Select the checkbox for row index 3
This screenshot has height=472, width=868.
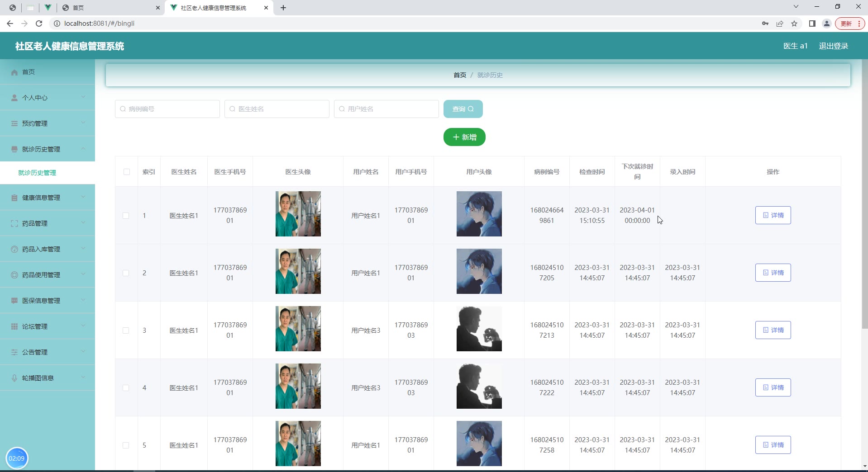click(x=126, y=330)
